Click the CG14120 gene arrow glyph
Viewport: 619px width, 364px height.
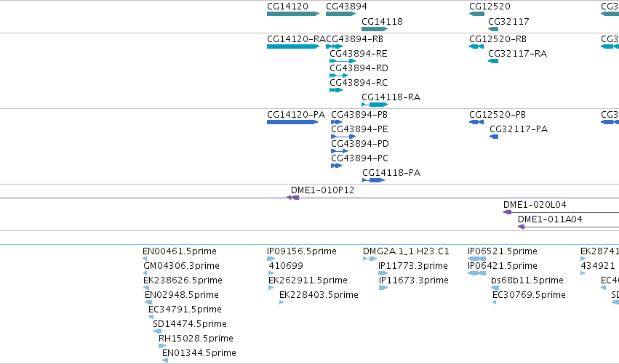[293, 14]
